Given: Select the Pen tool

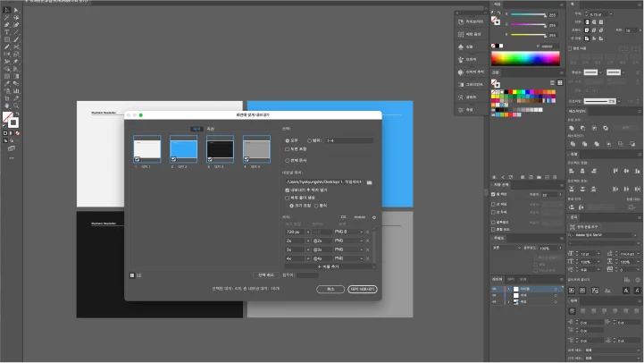Looking at the screenshot, I should click(x=7, y=25).
